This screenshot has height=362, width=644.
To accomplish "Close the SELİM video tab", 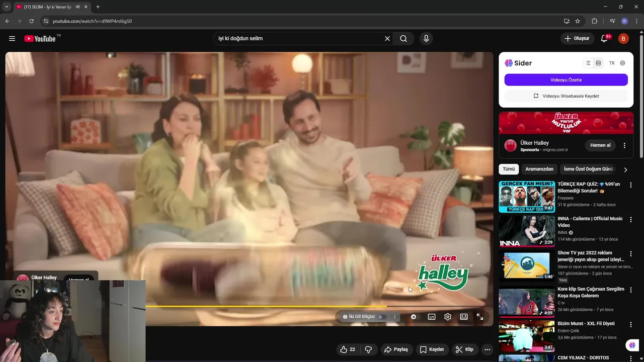I will tap(86, 7).
